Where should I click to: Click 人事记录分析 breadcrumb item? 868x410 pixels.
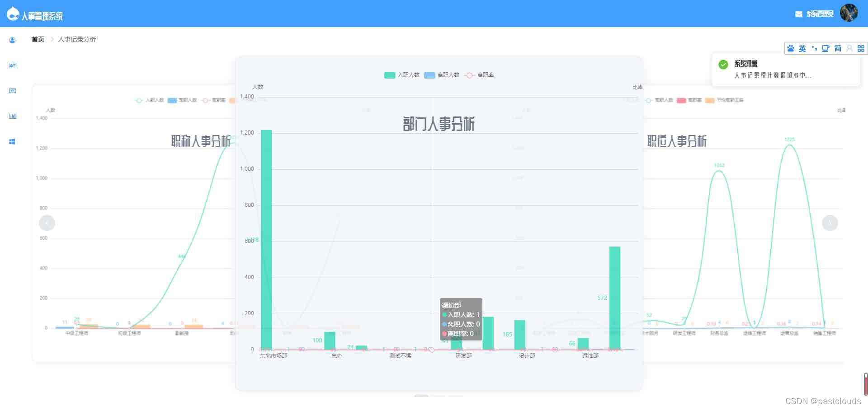77,39
